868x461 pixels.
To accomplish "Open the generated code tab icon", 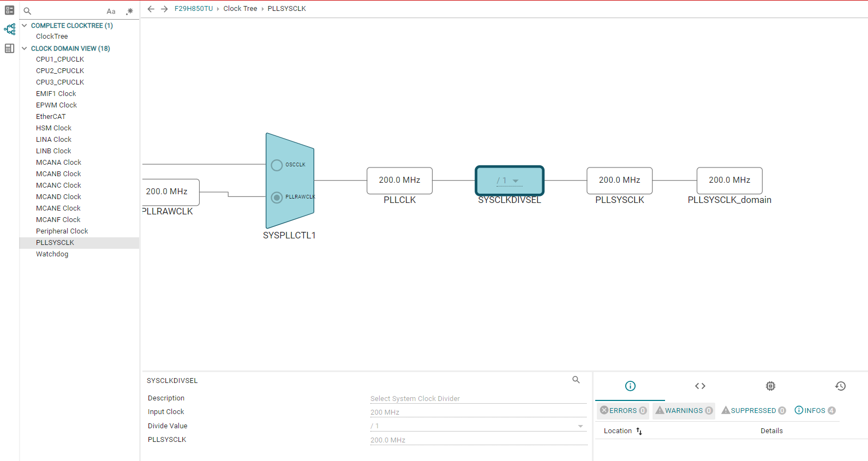I will [x=701, y=386].
